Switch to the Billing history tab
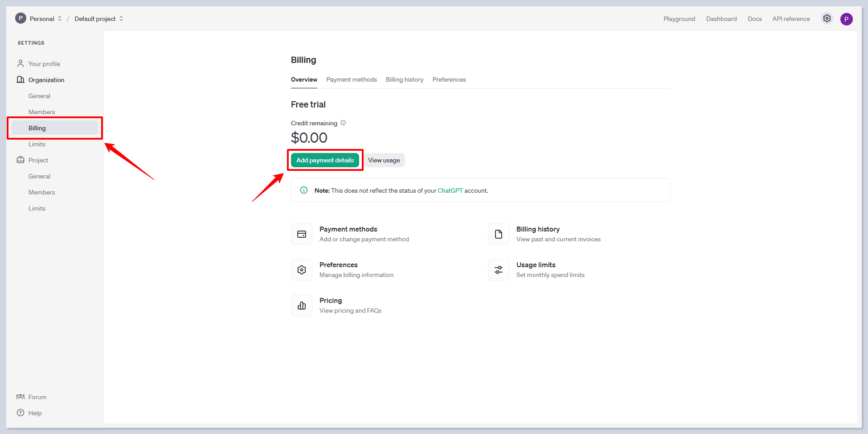Screen dimensions: 868x434 point(404,79)
